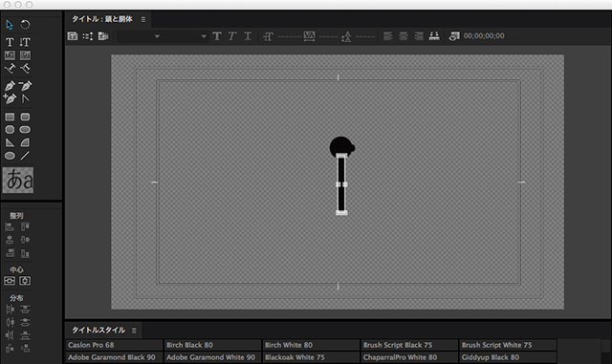
Task: Apply Adobe Garamond White 90 style
Action: 212,357
